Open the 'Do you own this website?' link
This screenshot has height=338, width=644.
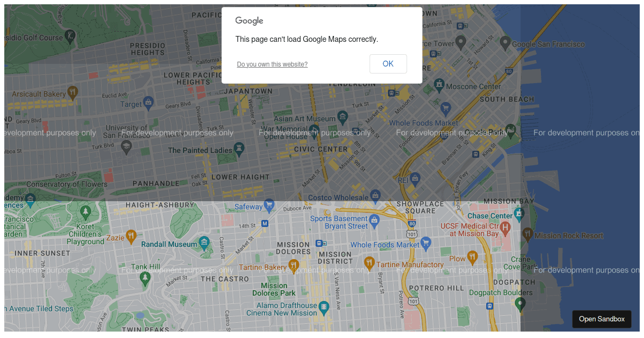(272, 64)
